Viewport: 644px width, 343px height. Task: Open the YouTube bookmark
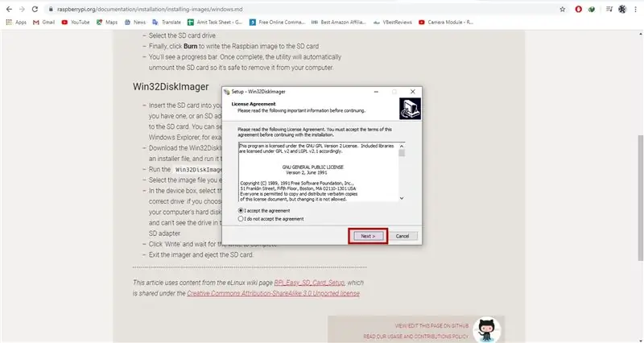pyautogui.click(x=75, y=23)
